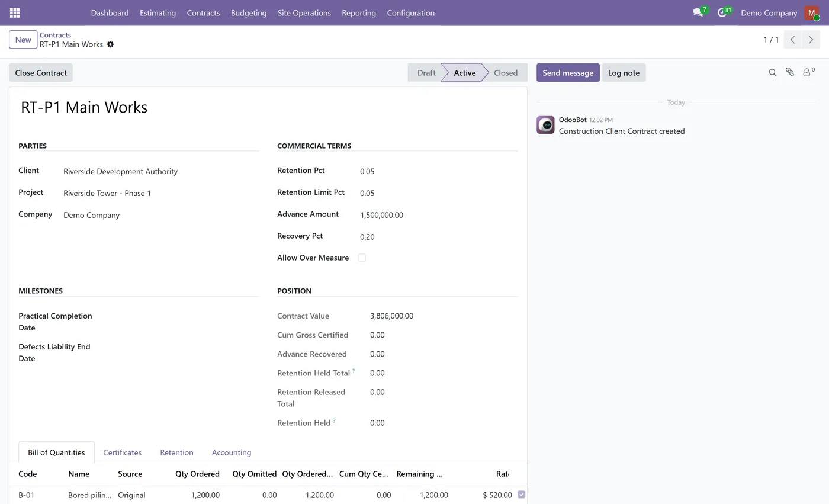829x504 pixels.
Task: Toggle checkbox on the B-01 row
Action: [521, 495]
